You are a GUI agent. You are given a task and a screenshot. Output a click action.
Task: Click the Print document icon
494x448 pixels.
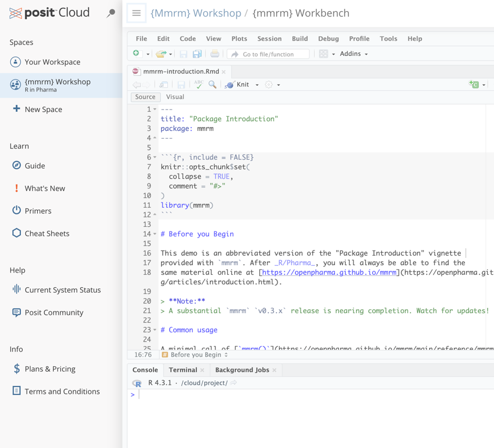tap(215, 54)
